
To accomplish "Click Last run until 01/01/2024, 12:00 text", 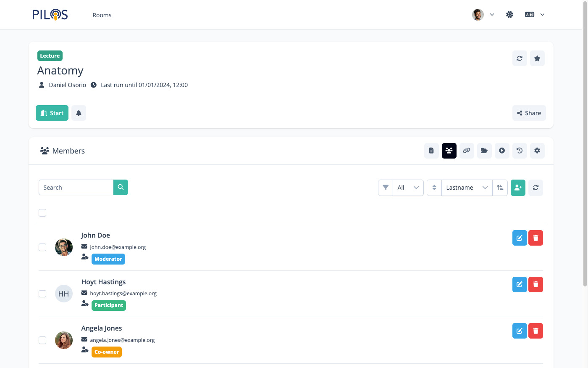I will [x=144, y=85].
